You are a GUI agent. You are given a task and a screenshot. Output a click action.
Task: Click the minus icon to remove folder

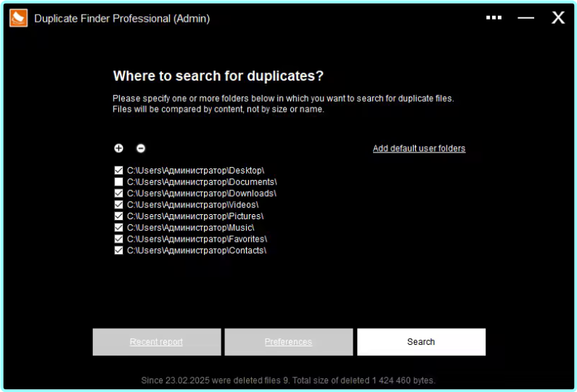tap(141, 148)
